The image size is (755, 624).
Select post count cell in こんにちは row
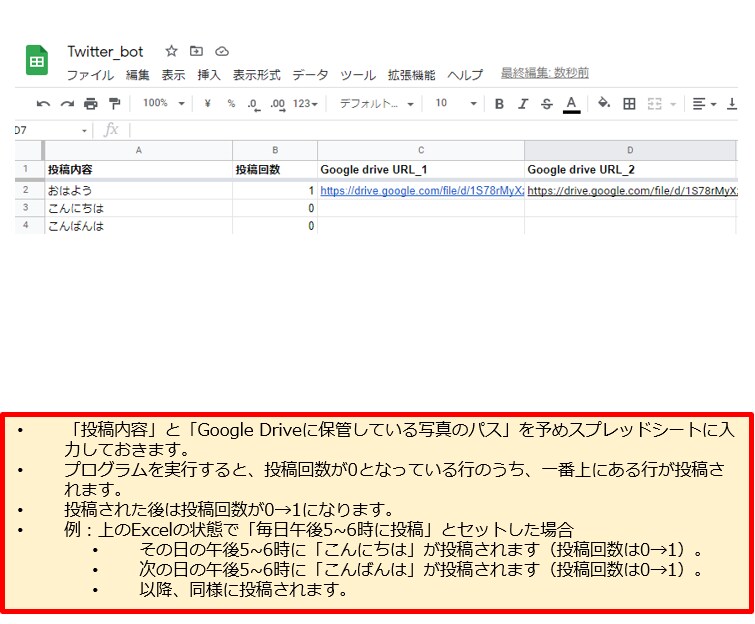pos(275,208)
